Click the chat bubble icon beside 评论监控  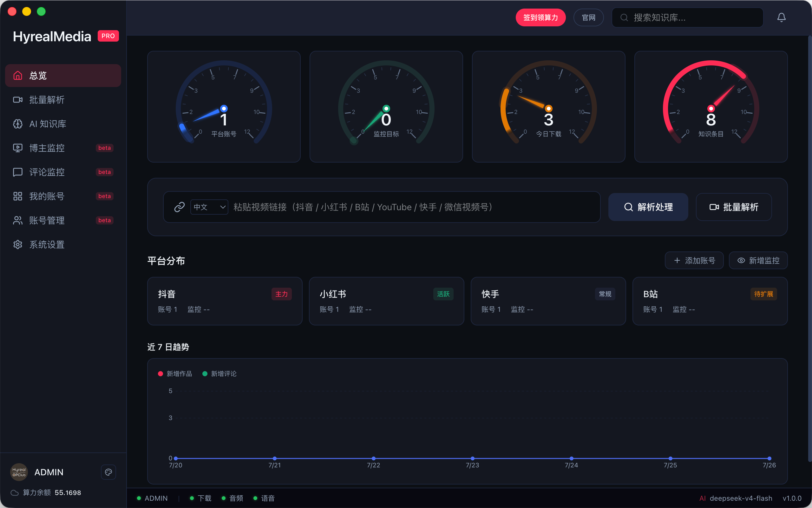coord(18,172)
